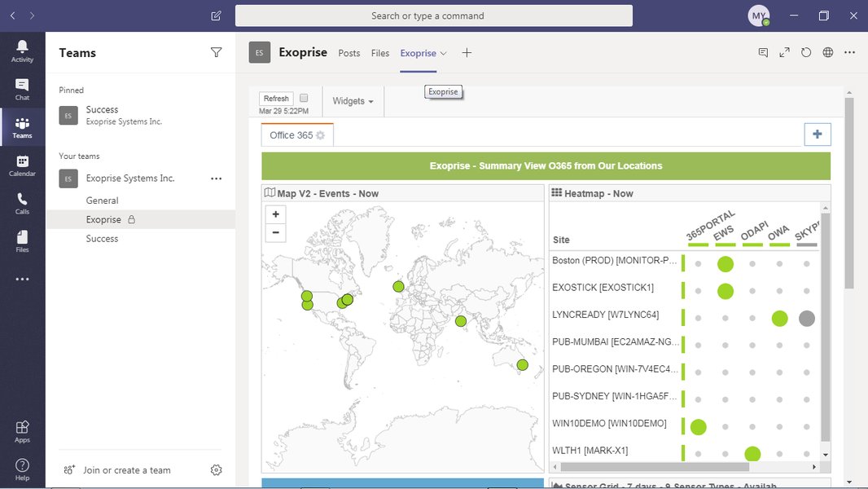Select Join or create a team
868x489 pixels.
126,470
